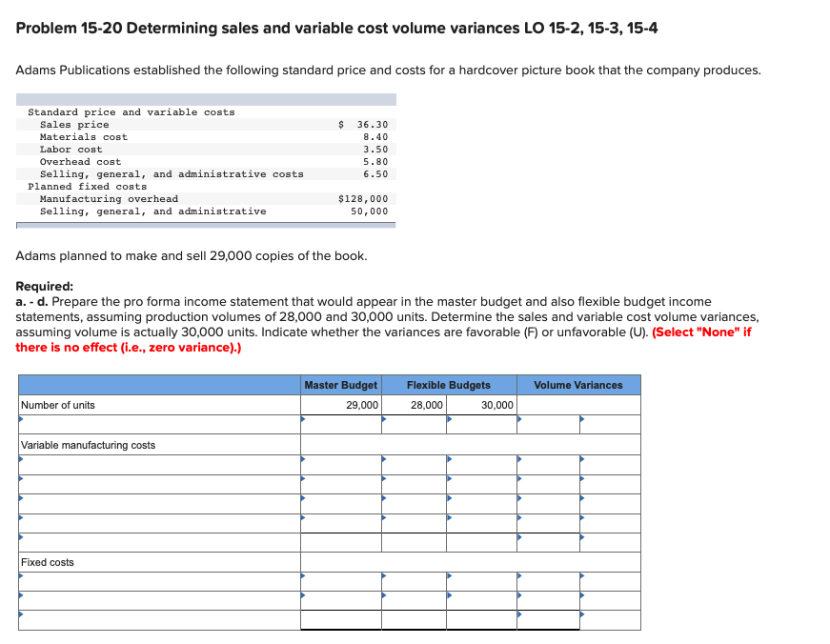Click the Variable manufacturing costs row label

86,446
